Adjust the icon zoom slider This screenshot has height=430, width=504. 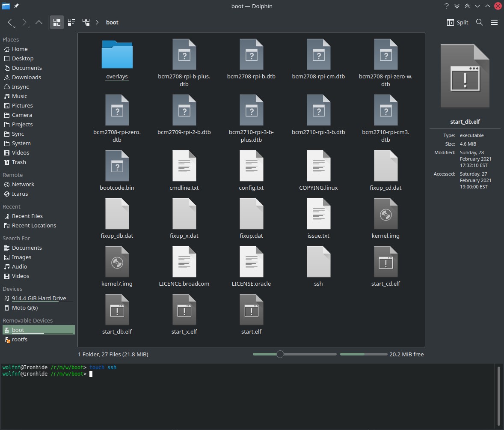(280, 354)
